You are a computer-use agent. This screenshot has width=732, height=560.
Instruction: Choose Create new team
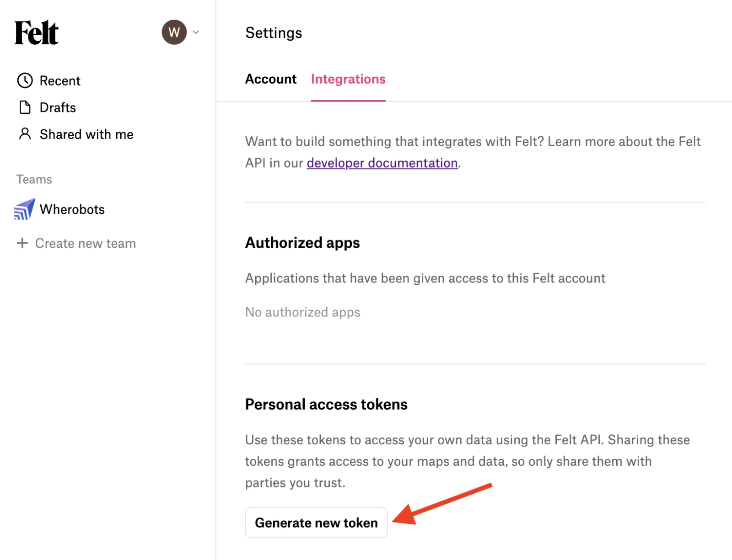point(86,243)
